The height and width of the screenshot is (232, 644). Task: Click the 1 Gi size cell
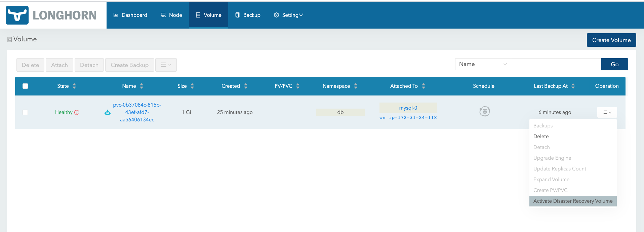186,112
